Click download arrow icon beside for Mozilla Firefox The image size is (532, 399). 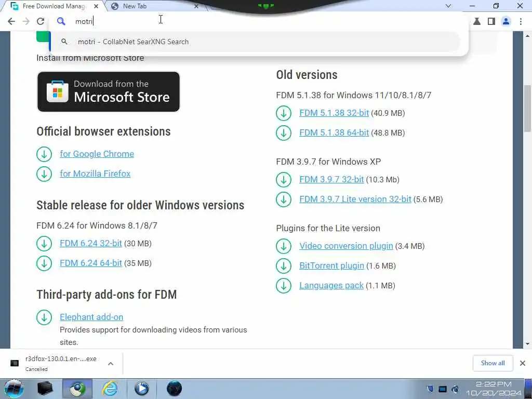[44, 174]
